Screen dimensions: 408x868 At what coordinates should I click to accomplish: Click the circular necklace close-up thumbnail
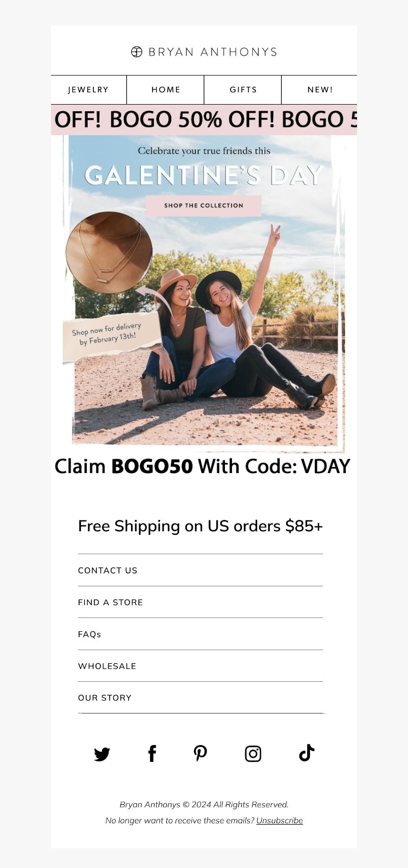[x=109, y=253]
